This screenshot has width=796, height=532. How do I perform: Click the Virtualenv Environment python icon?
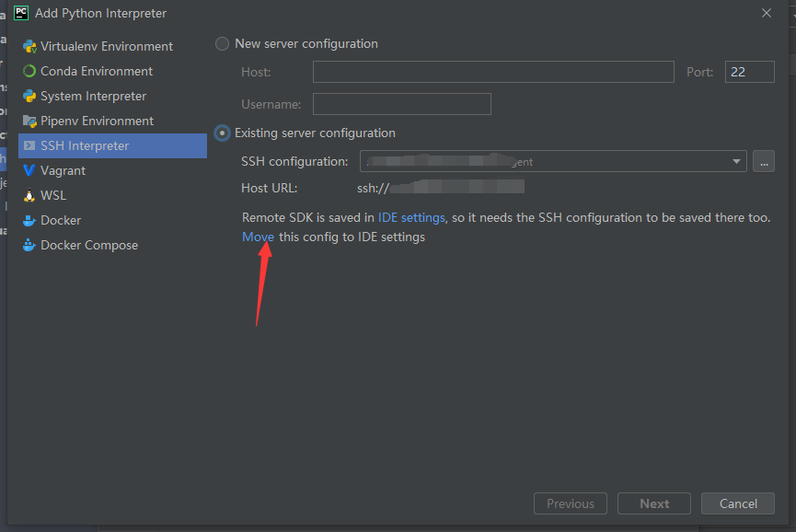[29, 47]
